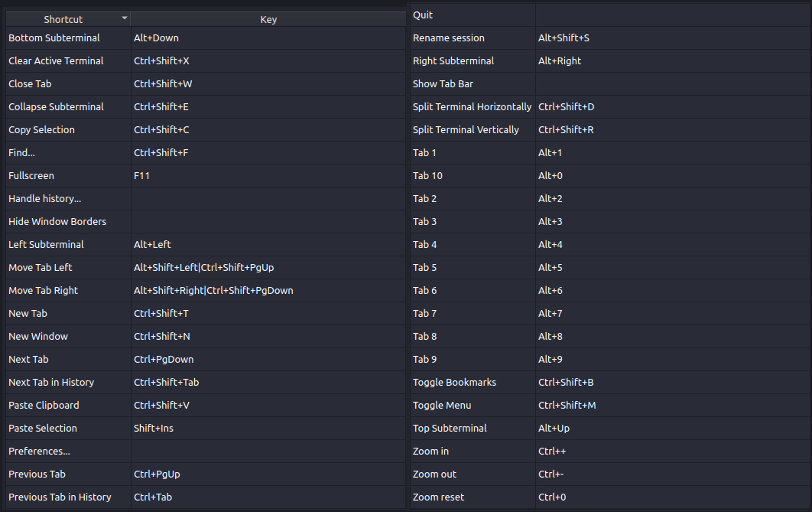Select Split Terminal Vertically row
The height and width of the screenshot is (512, 812).
tap(609, 129)
